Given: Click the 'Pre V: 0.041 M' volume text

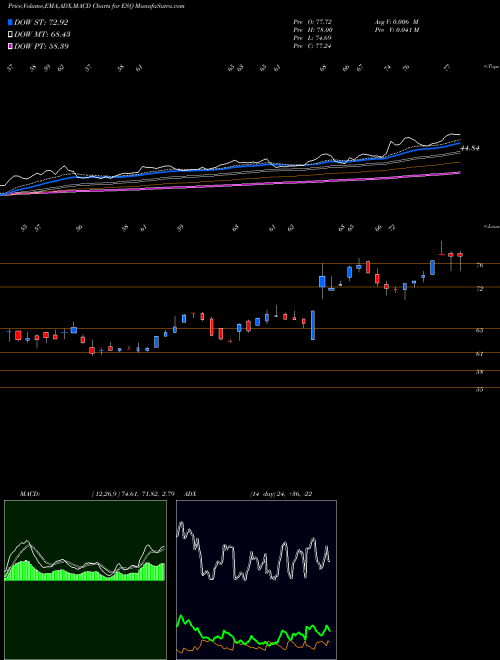Looking at the screenshot, I should [396, 30].
